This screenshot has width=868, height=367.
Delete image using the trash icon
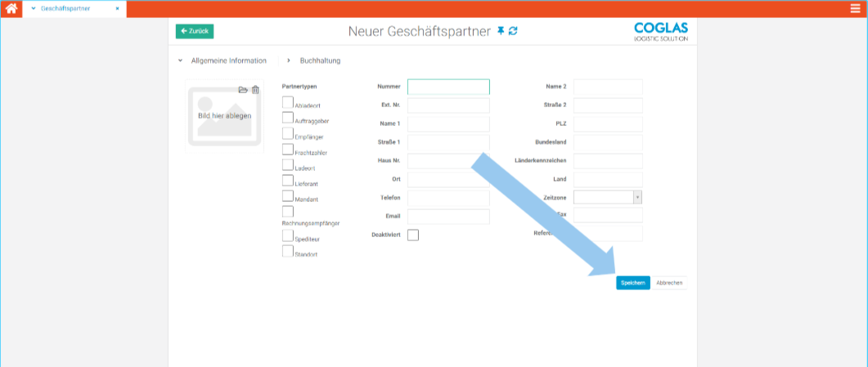255,90
